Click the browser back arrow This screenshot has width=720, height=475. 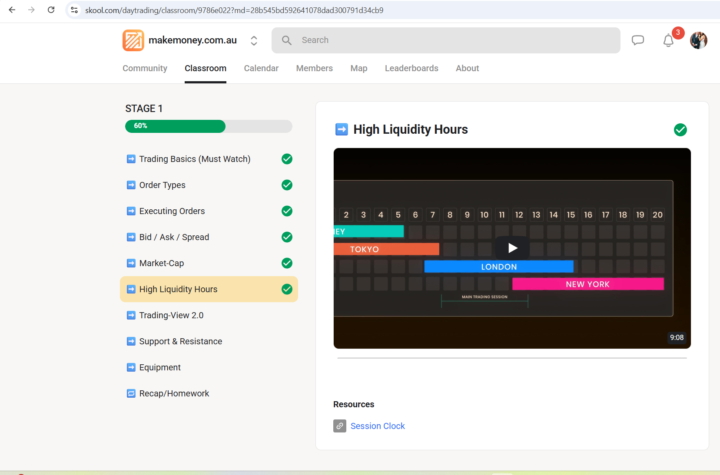[11, 10]
